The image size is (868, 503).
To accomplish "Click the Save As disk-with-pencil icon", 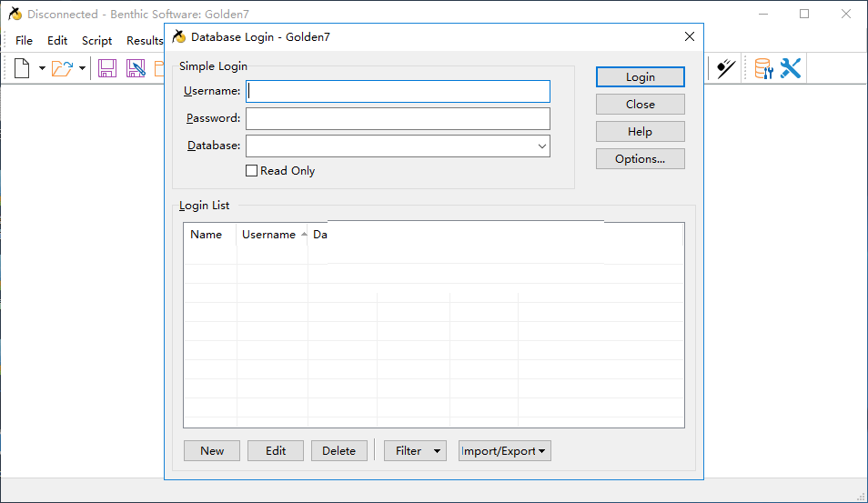I will point(136,68).
